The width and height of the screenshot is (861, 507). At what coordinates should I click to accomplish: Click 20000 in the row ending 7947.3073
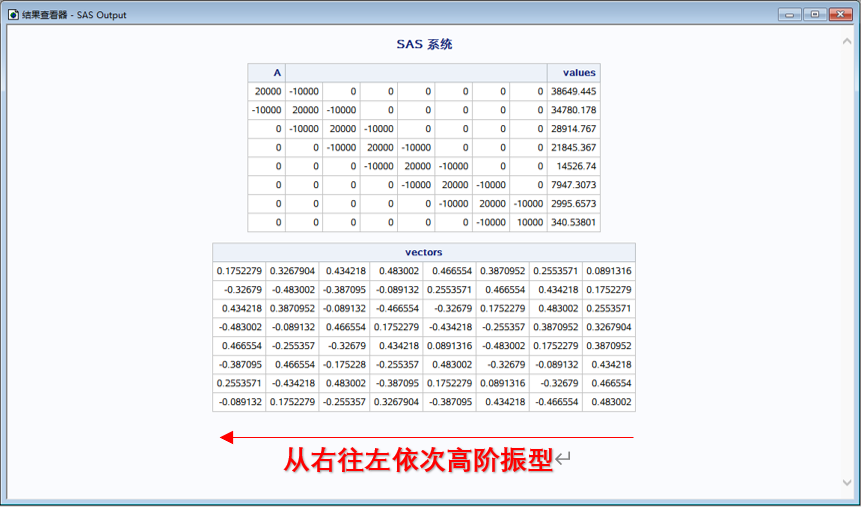(x=454, y=185)
